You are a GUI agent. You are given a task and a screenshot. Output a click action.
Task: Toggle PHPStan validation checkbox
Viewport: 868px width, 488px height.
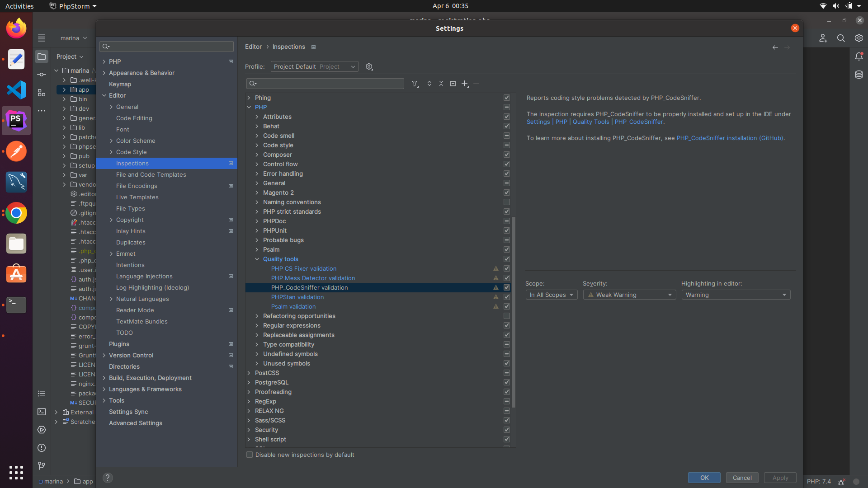[x=507, y=297]
